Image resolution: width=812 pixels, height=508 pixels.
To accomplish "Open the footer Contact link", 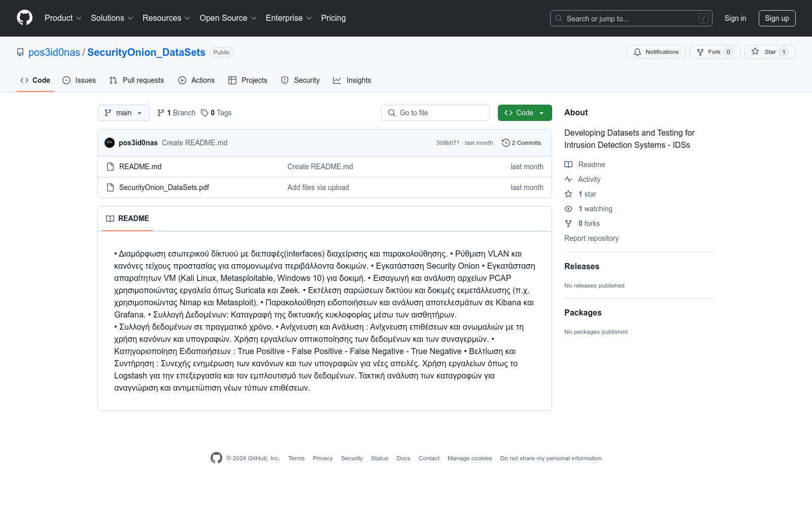I will [429, 458].
